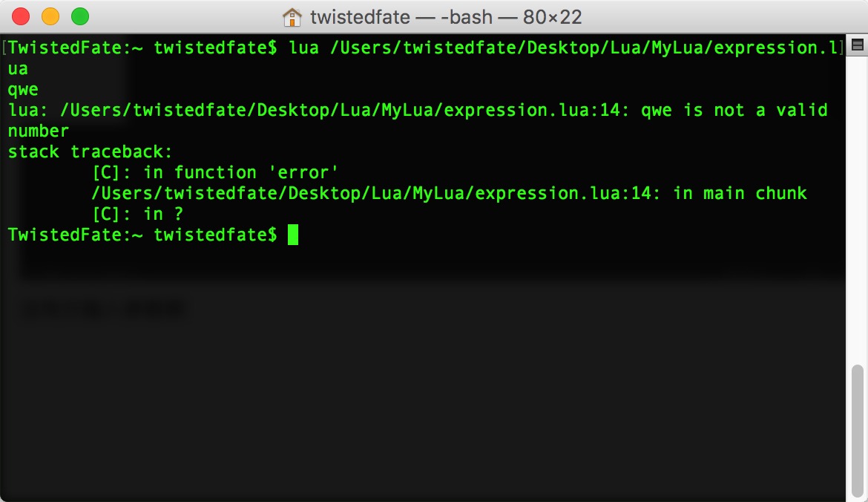Click the word "number" on its own line
868x502 pixels.
39,131
